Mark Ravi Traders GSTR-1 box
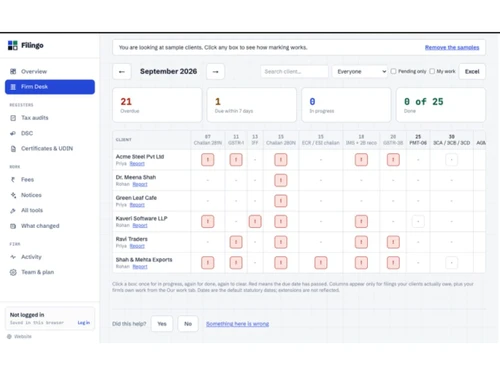 coord(236,242)
